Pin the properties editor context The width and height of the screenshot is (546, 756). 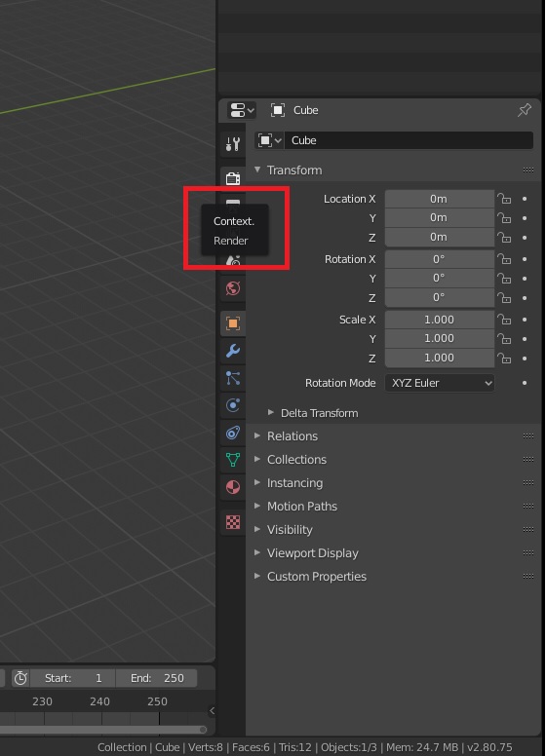click(x=525, y=110)
